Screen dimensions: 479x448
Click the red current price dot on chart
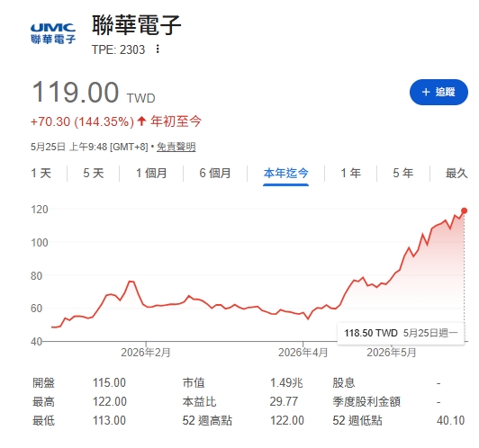point(464,211)
